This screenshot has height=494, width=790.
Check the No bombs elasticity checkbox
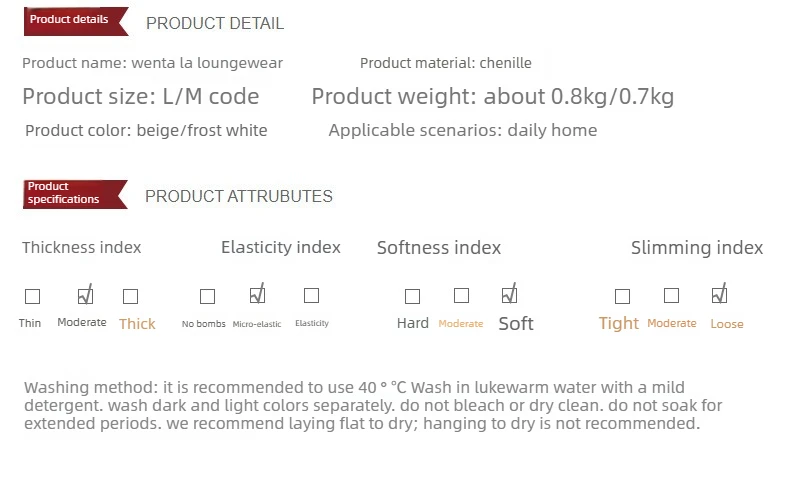(207, 296)
